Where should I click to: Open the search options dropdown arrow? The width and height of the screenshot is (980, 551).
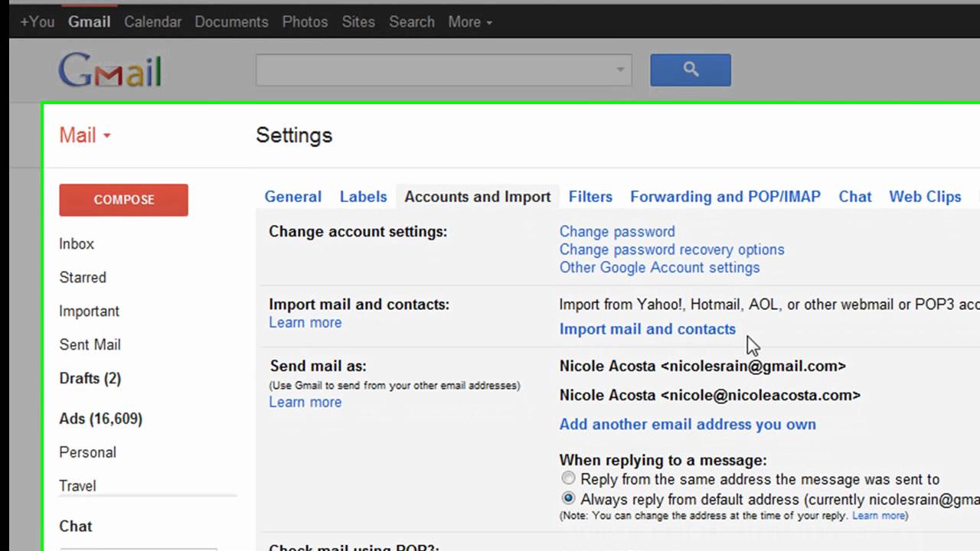[620, 70]
